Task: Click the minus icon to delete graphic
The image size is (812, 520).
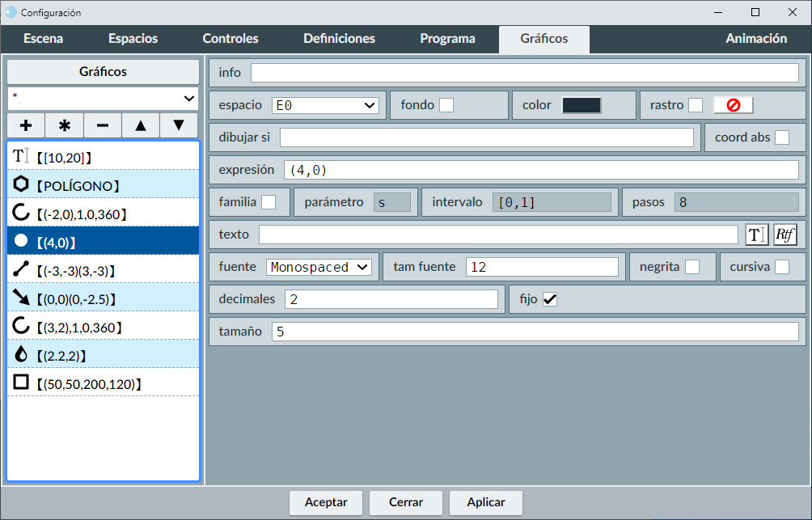Action: 103,125
